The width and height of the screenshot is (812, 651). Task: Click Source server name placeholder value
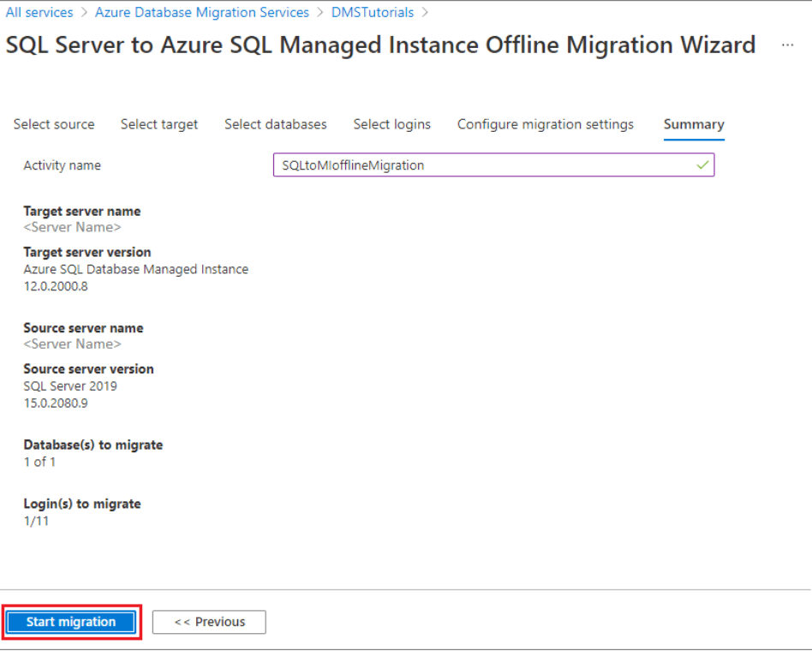[x=72, y=343]
